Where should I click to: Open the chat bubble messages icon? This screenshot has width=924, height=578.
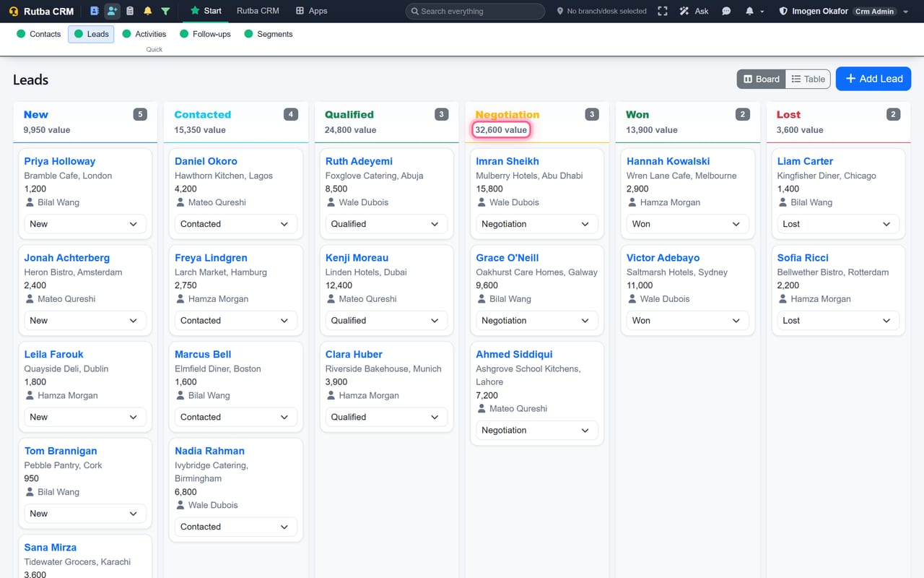[727, 11]
